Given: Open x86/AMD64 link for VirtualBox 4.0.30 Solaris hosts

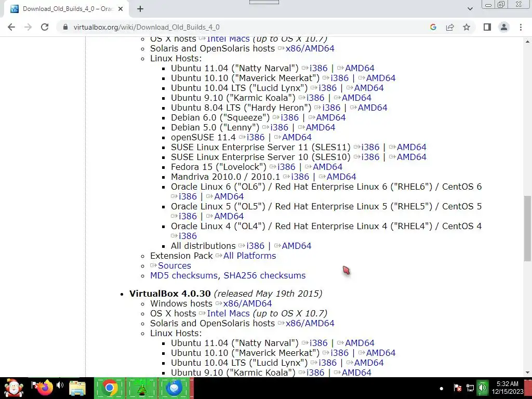Looking at the screenshot, I should [310, 323].
